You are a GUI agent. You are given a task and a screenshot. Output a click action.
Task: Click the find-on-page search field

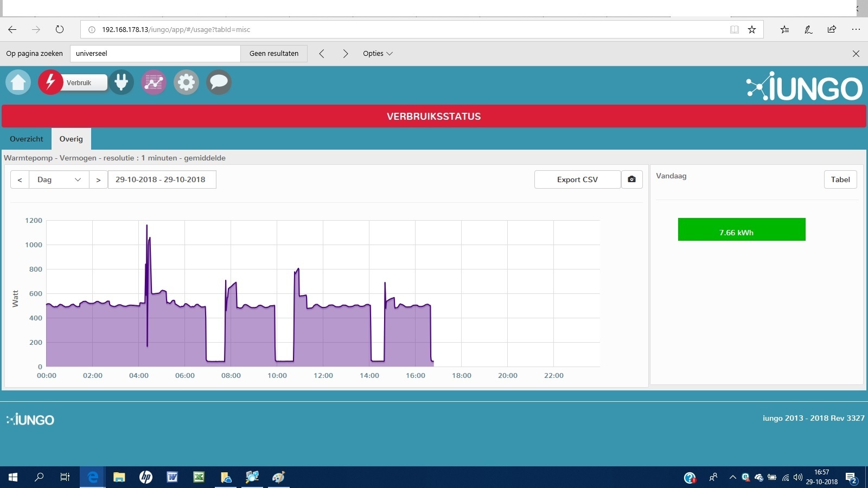click(155, 54)
